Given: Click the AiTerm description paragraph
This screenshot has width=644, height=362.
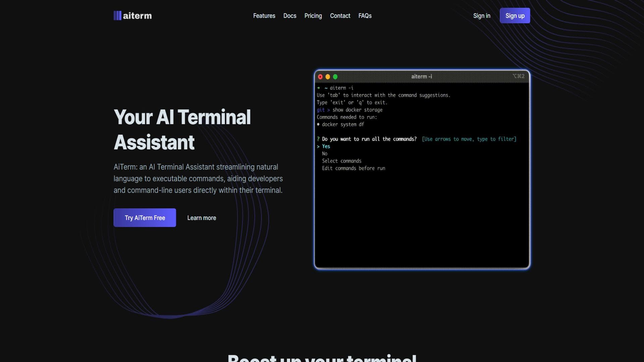Looking at the screenshot, I should click(x=198, y=179).
